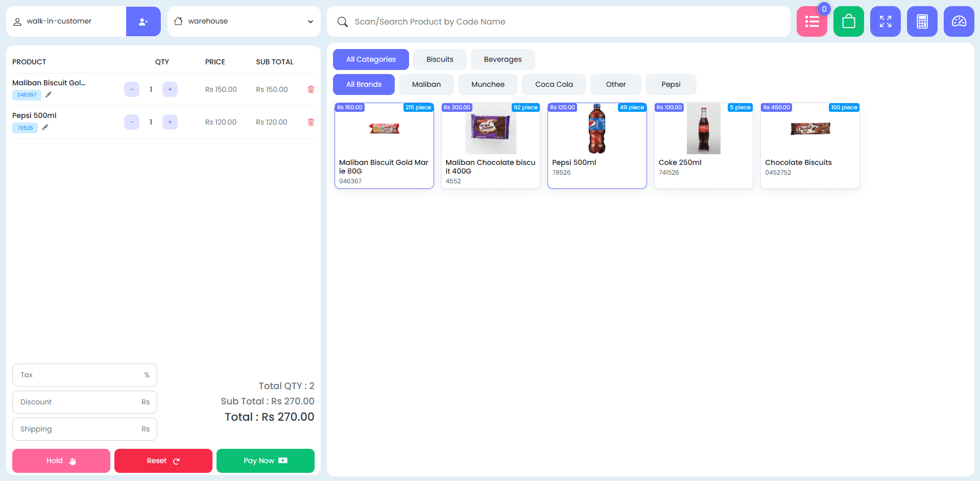The image size is (980, 481).
Task: Click the 215 piece stock badge
Action: coord(418,107)
